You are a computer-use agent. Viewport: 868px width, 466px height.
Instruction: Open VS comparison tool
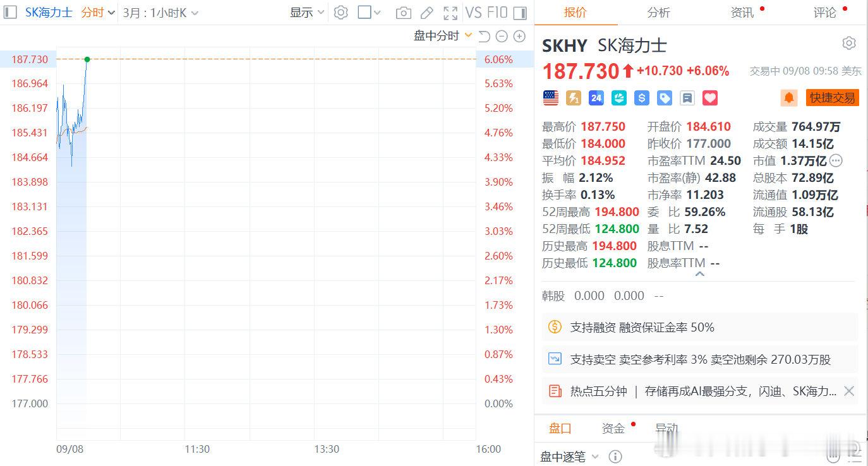[x=473, y=13]
